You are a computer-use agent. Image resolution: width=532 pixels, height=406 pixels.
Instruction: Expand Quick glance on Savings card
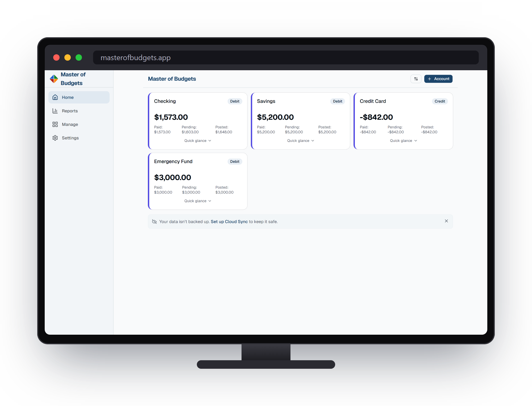point(301,140)
